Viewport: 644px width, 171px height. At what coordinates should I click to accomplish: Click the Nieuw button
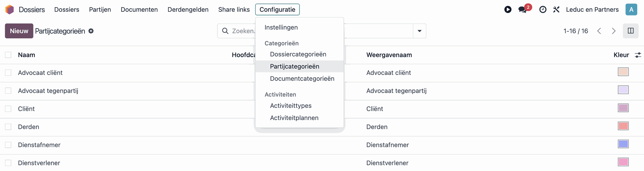[19, 31]
